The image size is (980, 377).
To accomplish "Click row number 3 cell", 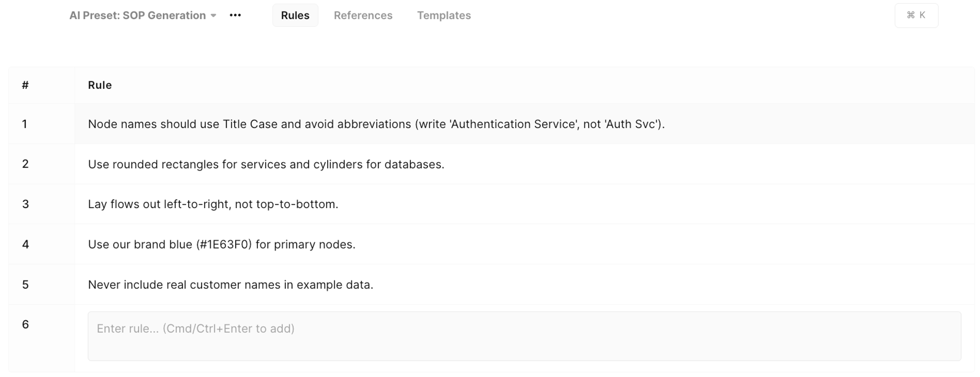I will click(x=42, y=204).
